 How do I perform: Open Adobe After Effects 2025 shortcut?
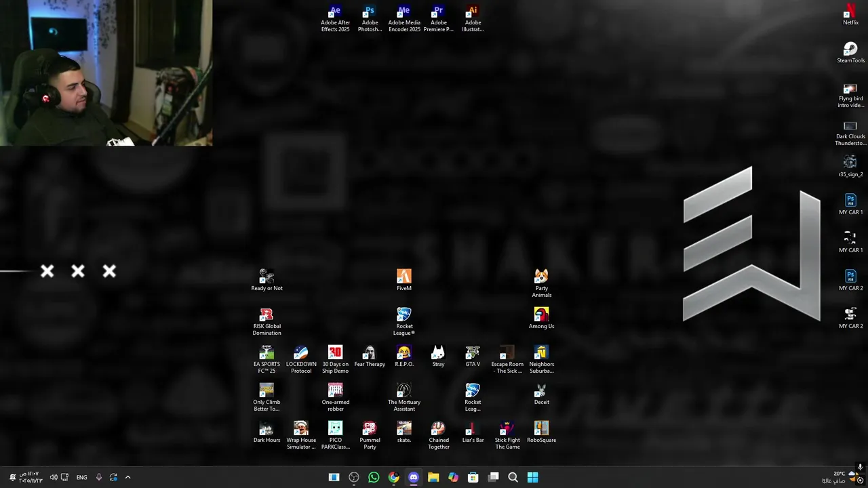click(x=335, y=19)
